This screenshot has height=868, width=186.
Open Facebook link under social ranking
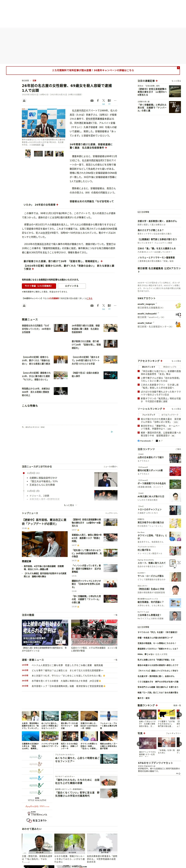145,441
